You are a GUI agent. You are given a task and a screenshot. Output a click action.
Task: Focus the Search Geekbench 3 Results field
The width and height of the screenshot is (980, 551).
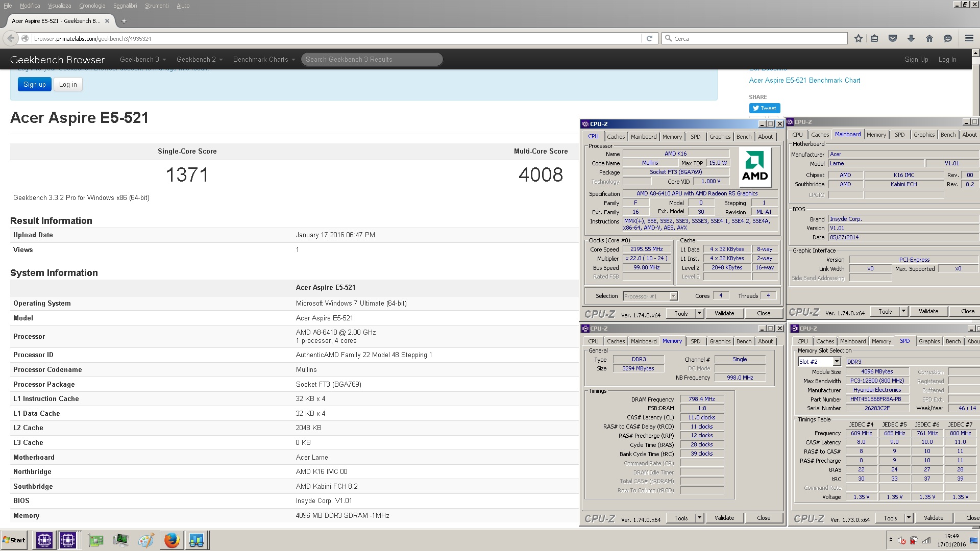click(x=372, y=59)
